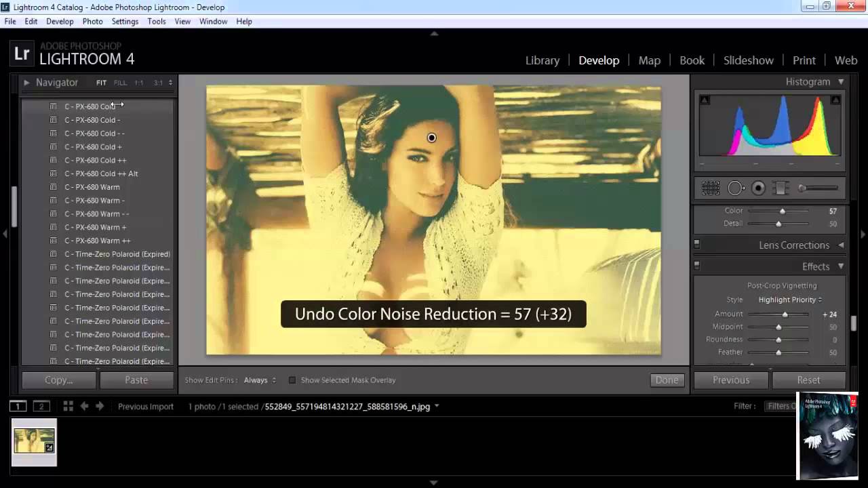Click the adjustment pin on the model's forehead
This screenshot has width=868, height=488.
[432, 138]
